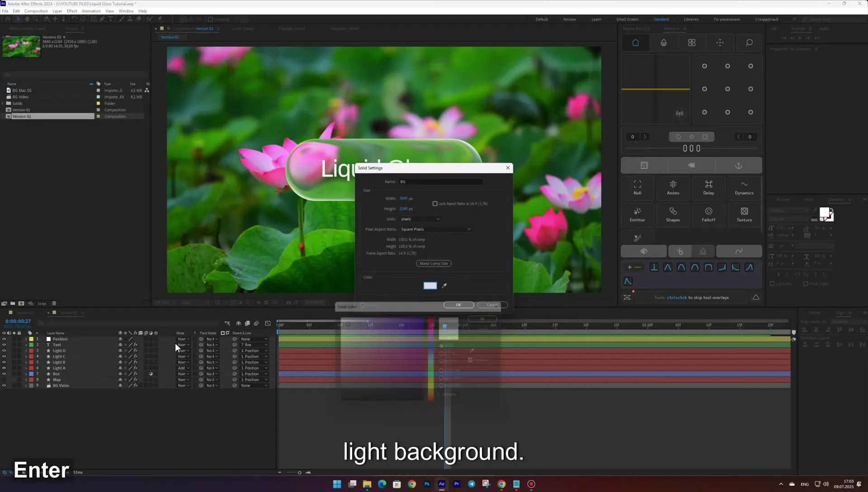Hide the Text layer
This screenshot has width=868, height=492.
4,345
